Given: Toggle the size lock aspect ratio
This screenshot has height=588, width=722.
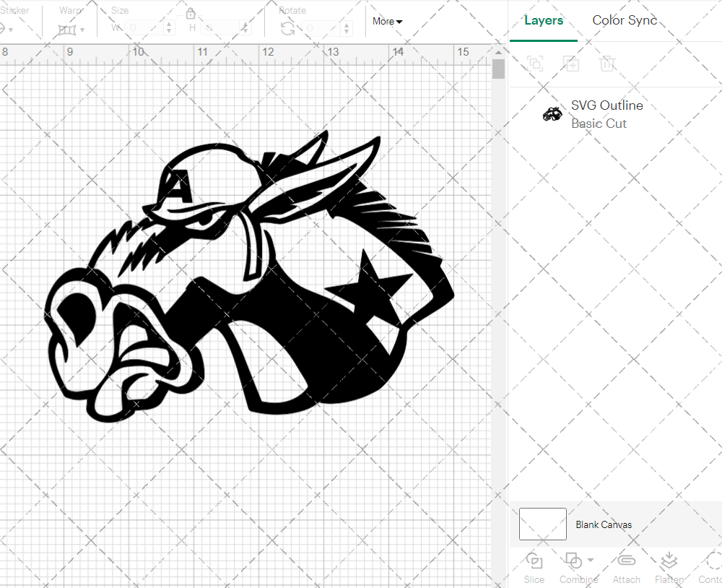Looking at the screenshot, I should 191,14.
